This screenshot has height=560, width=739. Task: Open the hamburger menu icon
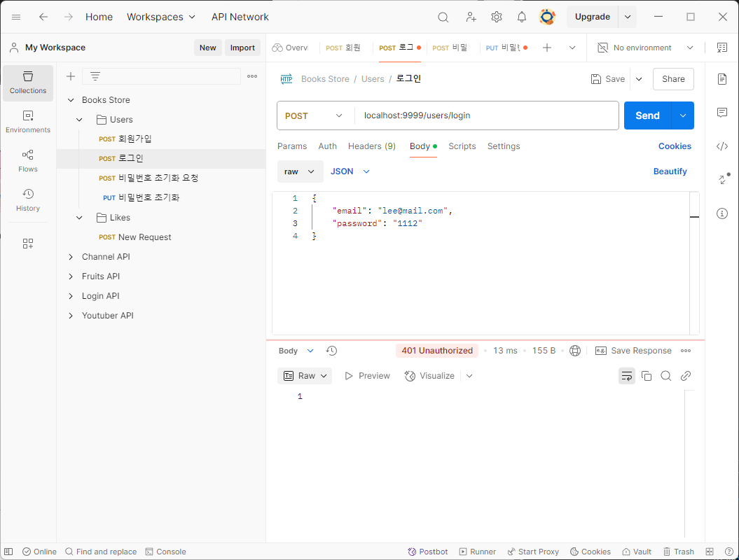click(x=16, y=17)
